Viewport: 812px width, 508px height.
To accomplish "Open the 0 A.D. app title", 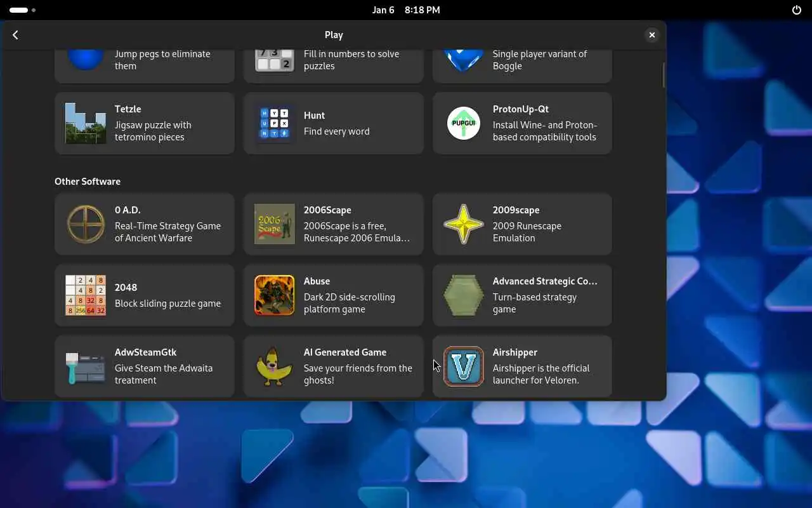I will [x=128, y=210].
